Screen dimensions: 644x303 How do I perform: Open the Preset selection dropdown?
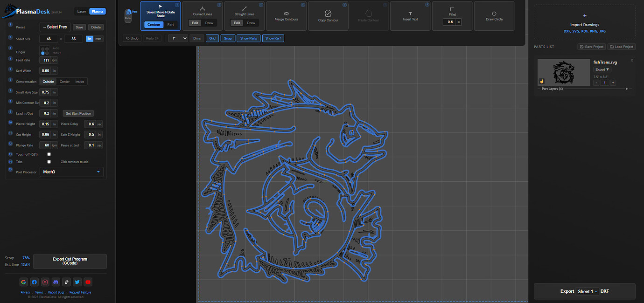click(x=55, y=27)
